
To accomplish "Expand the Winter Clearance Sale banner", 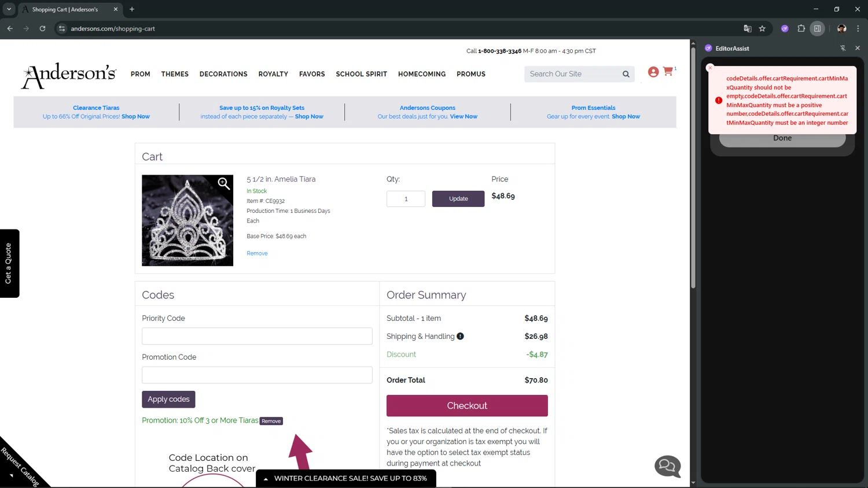I will (x=346, y=478).
